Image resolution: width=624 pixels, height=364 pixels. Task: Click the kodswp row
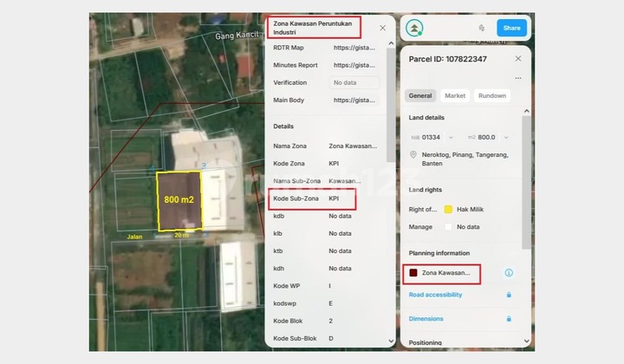pos(326,303)
